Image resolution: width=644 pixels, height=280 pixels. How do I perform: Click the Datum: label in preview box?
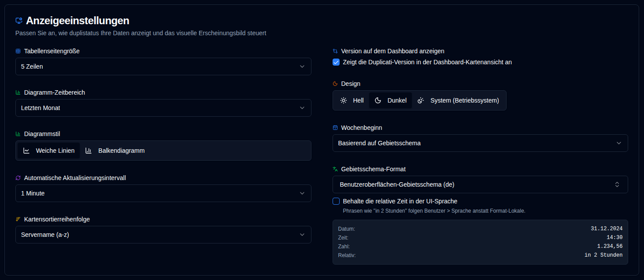click(x=346, y=229)
